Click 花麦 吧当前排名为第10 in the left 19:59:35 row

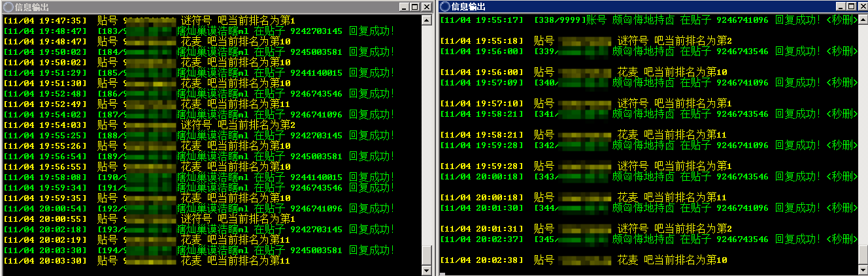click(235, 198)
